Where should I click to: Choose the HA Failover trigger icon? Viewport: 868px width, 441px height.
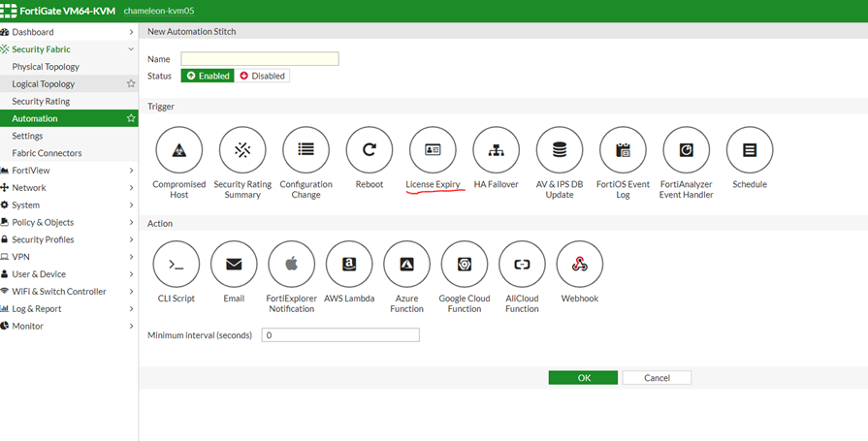[496, 150]
